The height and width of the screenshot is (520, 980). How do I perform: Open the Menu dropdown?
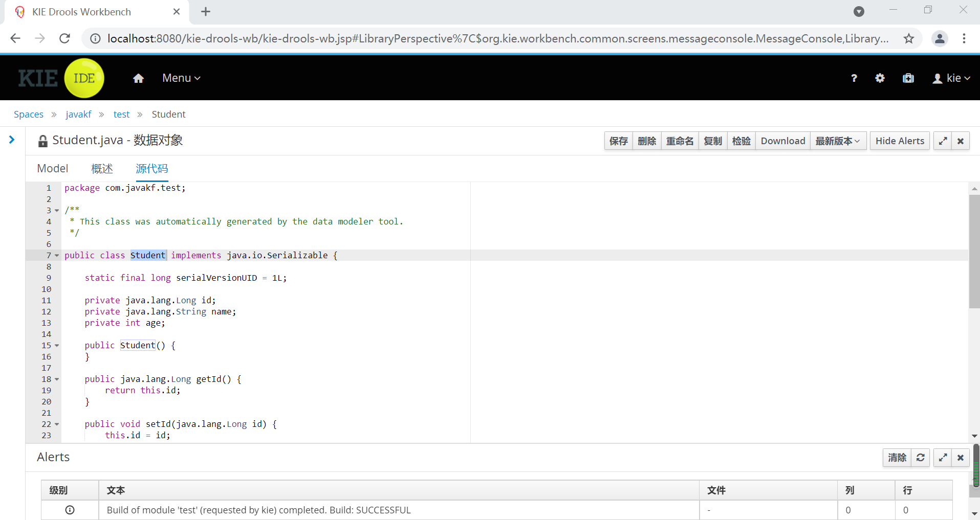(181, 78)
